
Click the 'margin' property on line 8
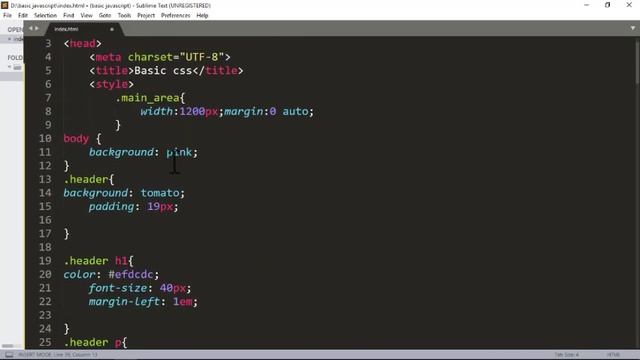(244, 111)
